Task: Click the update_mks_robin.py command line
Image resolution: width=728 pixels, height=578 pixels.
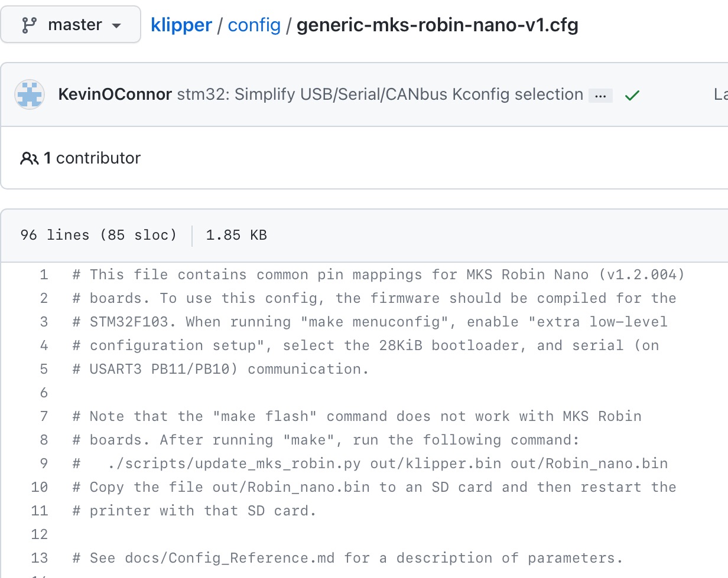Action: pos(370,463)
